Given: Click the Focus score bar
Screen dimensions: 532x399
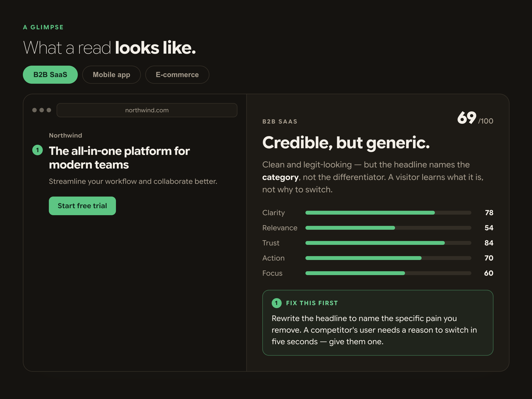Looking at the screenshot, I should click(388, 273).
